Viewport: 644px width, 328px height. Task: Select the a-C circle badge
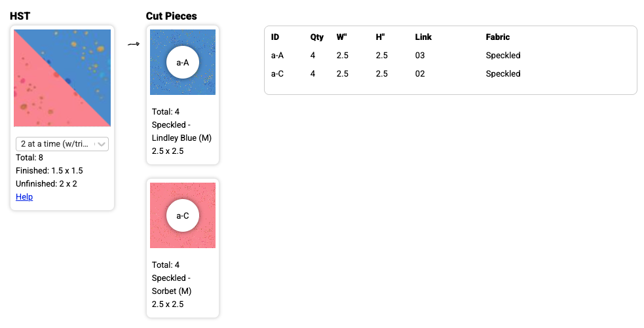tap(183, 215)
